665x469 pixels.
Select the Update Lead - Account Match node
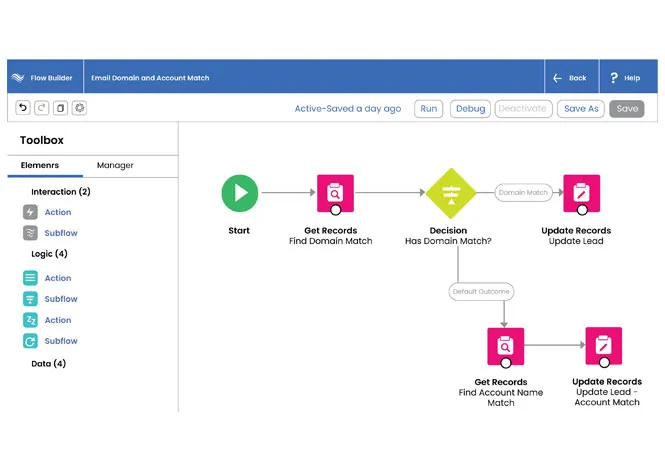[604, 346]
